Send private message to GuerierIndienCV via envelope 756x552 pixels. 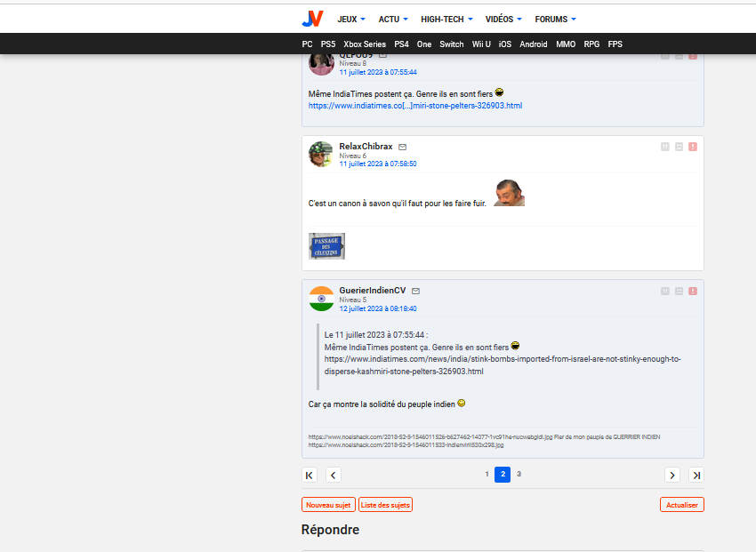pyautogui.click(x=415, y=291)
